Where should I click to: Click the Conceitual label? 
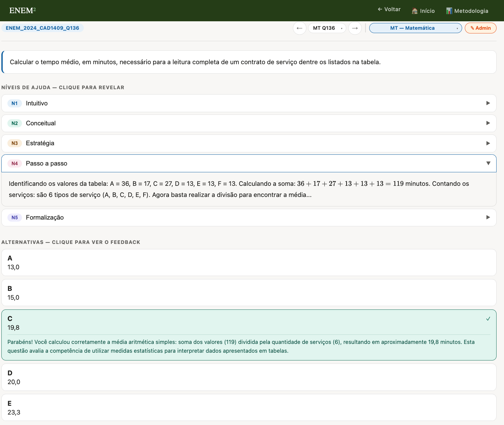tap(41, 123)
